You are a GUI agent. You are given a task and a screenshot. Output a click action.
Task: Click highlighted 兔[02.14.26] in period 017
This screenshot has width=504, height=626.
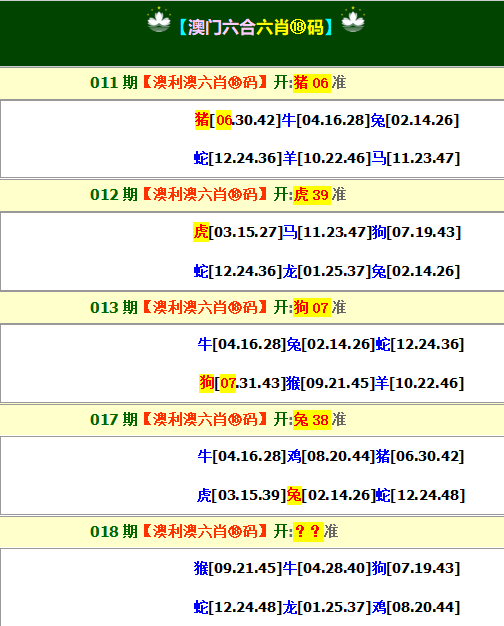pyautogui.click(x=331, y=495)
